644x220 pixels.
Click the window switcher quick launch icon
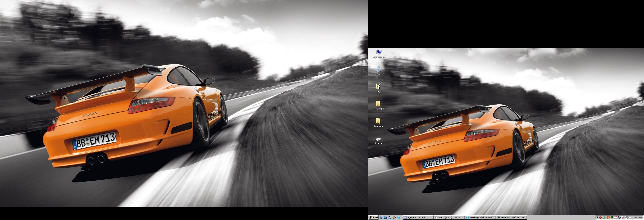point(385,218)
